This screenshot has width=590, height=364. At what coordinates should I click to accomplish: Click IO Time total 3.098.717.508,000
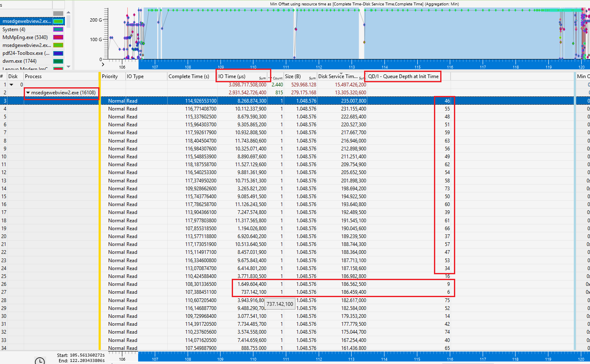248,85
